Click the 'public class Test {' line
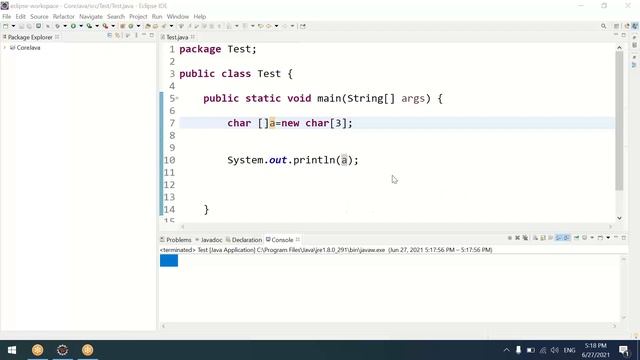This screenshot has width=640, height=360. tap(236, 74)
